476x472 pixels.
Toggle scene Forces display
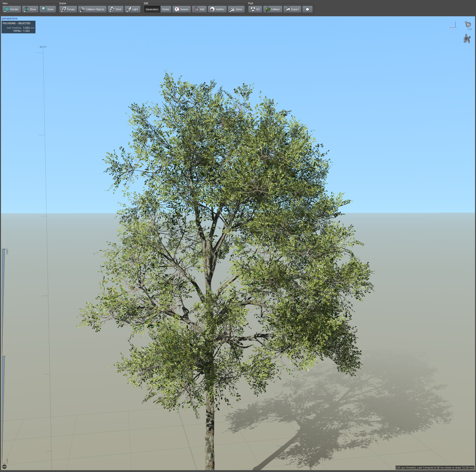tap(68, 9)
